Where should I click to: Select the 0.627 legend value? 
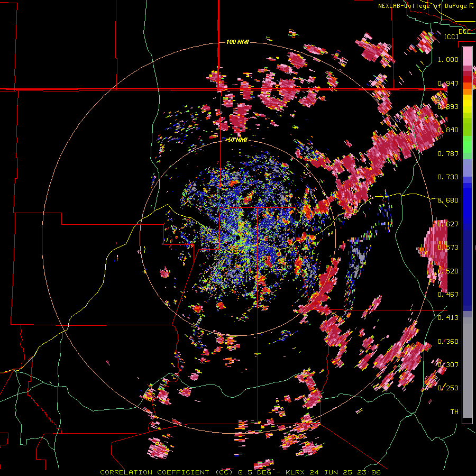tap(448, 224)
